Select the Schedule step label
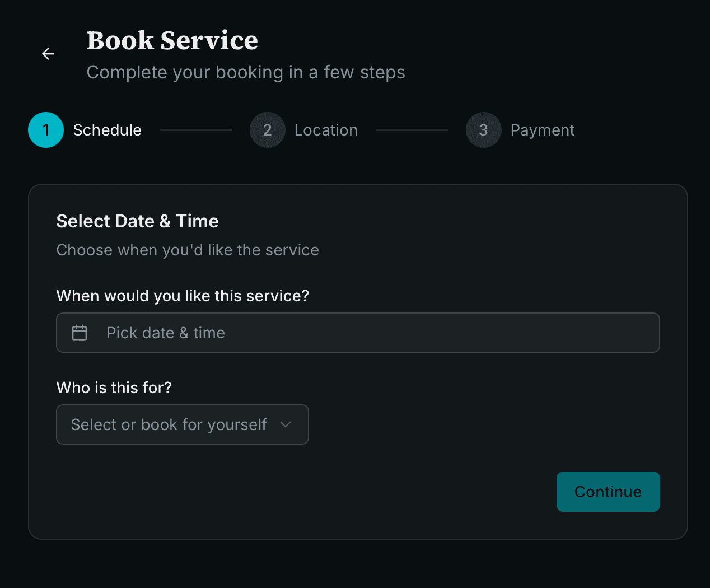710x588 pixels. (x=107, y=129)
